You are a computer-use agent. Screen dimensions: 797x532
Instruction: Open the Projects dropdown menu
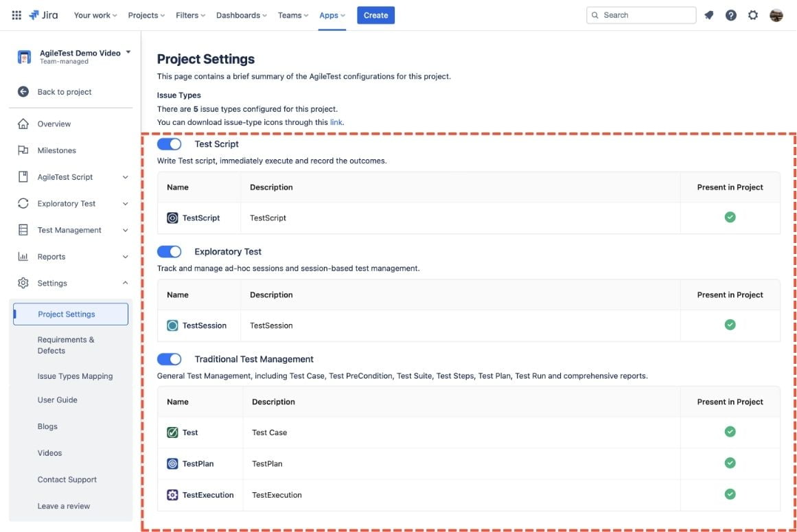click(x=146, y=15)
